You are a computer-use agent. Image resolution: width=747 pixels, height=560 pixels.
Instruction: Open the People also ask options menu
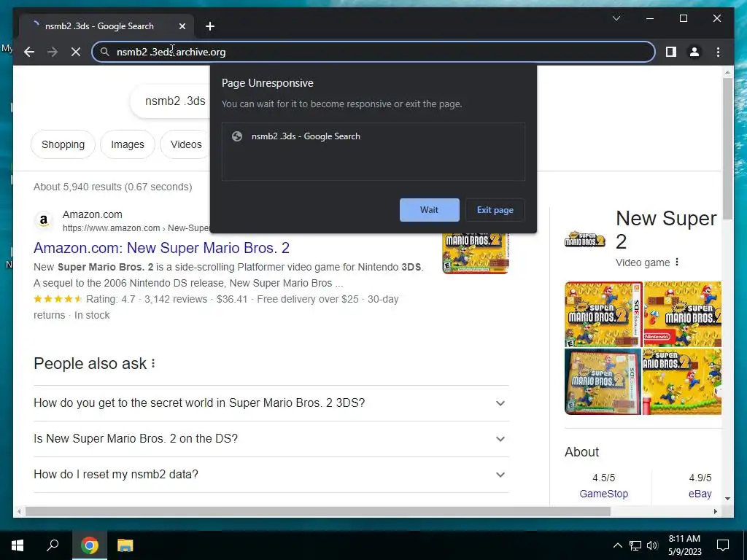click(153, 363)
